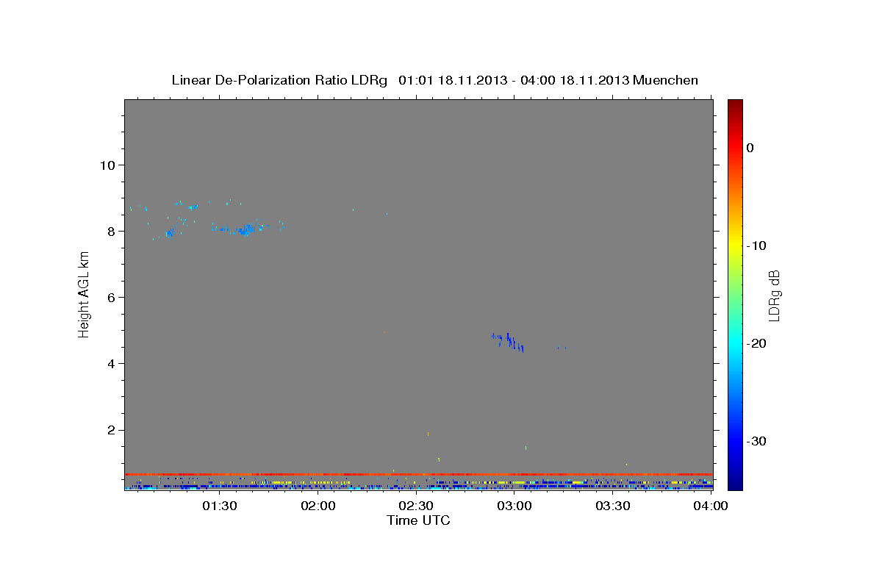
Task: Click the colorbar label -20
Action: [x=757, y=343]
